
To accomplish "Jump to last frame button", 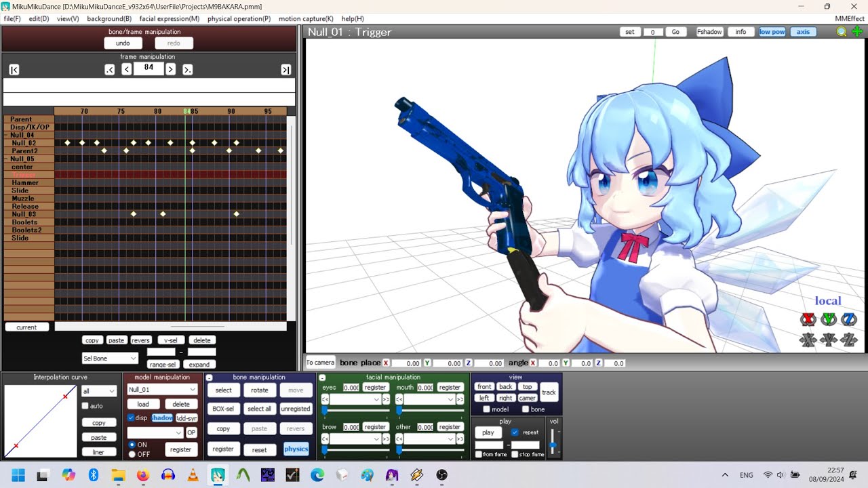I will coord(286,70).
